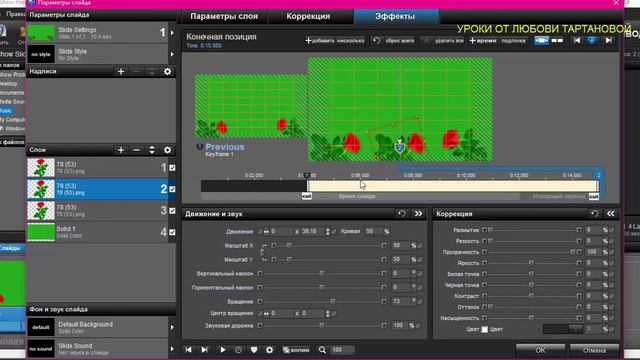Screen dimensions: 640x360
Task: Expand Default Background arrow
Action: 172,327
